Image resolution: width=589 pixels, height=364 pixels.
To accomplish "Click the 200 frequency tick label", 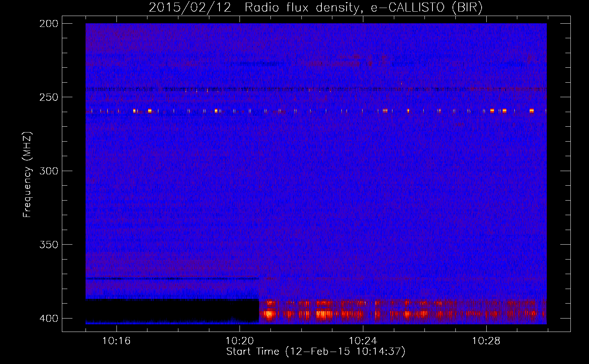I will pos(49,24).
